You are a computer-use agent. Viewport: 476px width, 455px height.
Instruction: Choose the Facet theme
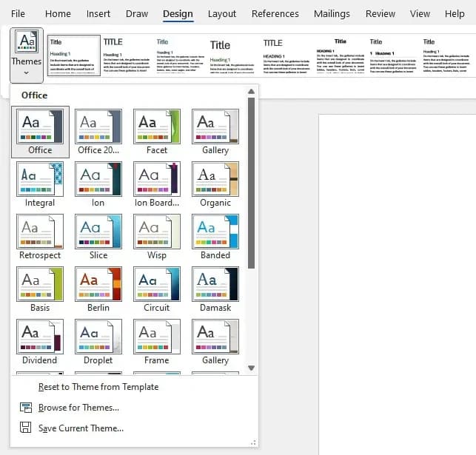157,132
